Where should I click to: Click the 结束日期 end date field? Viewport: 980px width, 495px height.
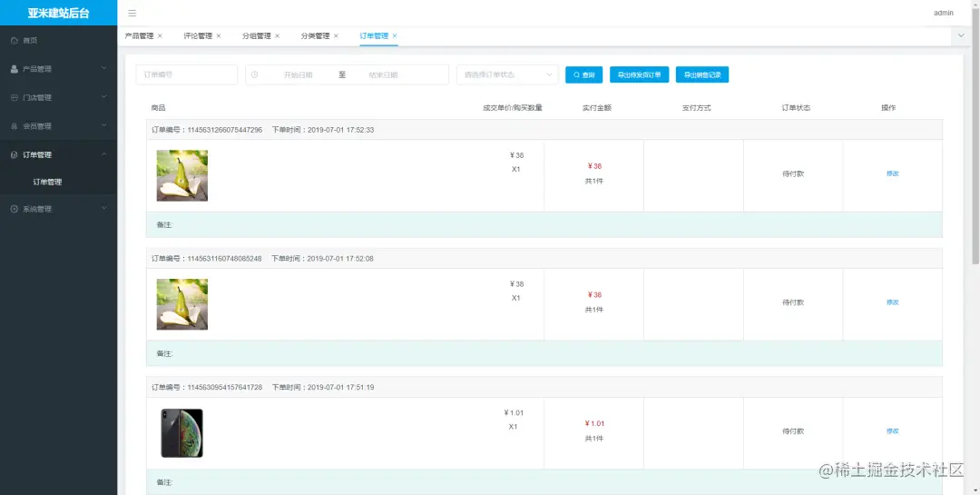pyautogui.click(x=383, y=74)
